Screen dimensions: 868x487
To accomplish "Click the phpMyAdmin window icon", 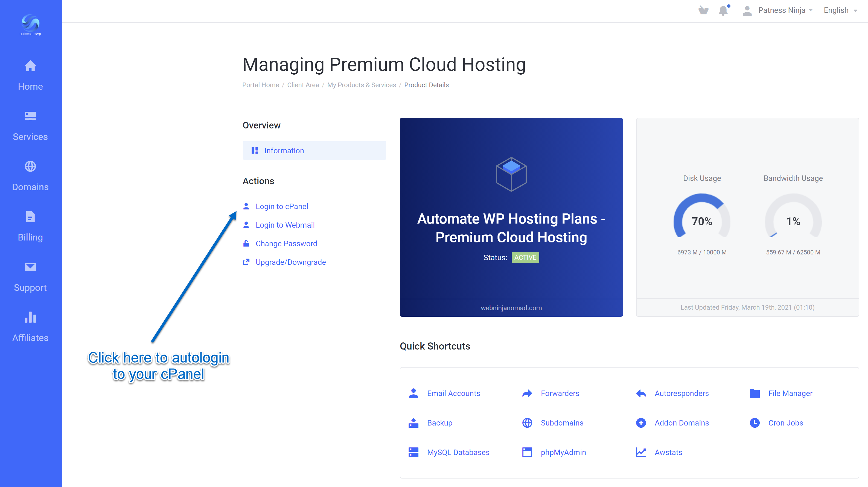I will 527,452.
